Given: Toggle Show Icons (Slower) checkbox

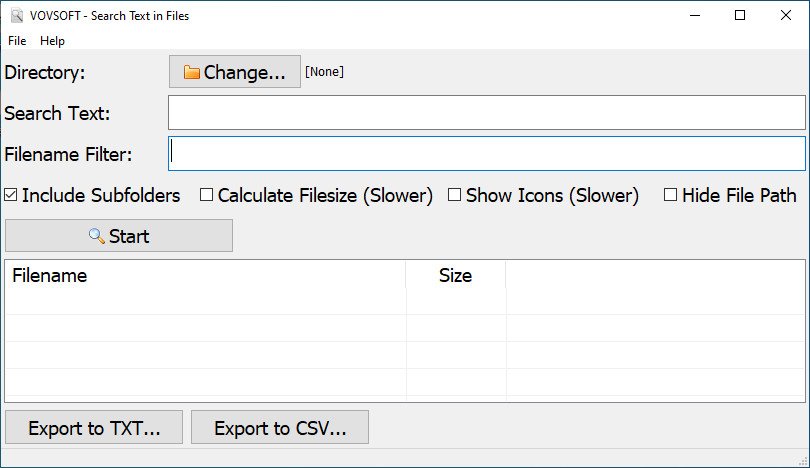Looking at the screenshot, I should point(454,196).
